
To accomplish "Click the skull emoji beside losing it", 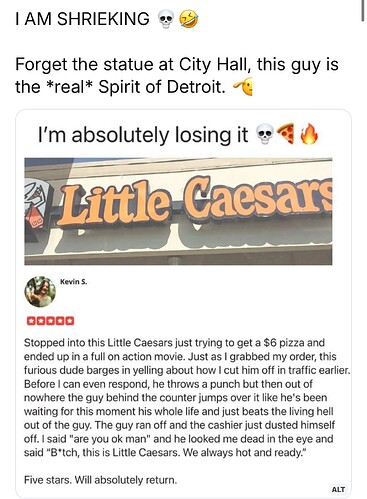I will tap(265, 135).
